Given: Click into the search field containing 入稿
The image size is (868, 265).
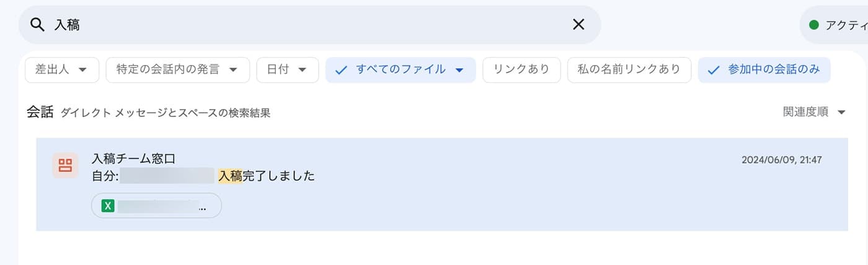Looking at the screenshot, I should coord(310,25).
